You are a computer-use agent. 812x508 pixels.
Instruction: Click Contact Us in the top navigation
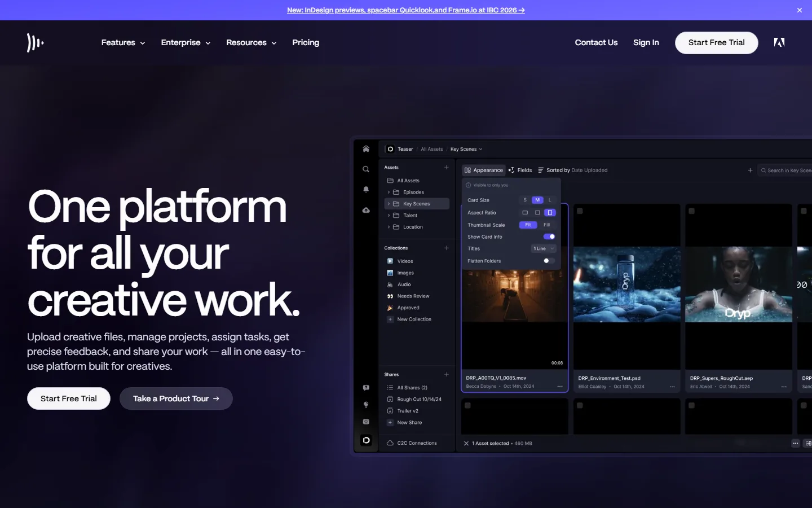click(x=596, y=42)
